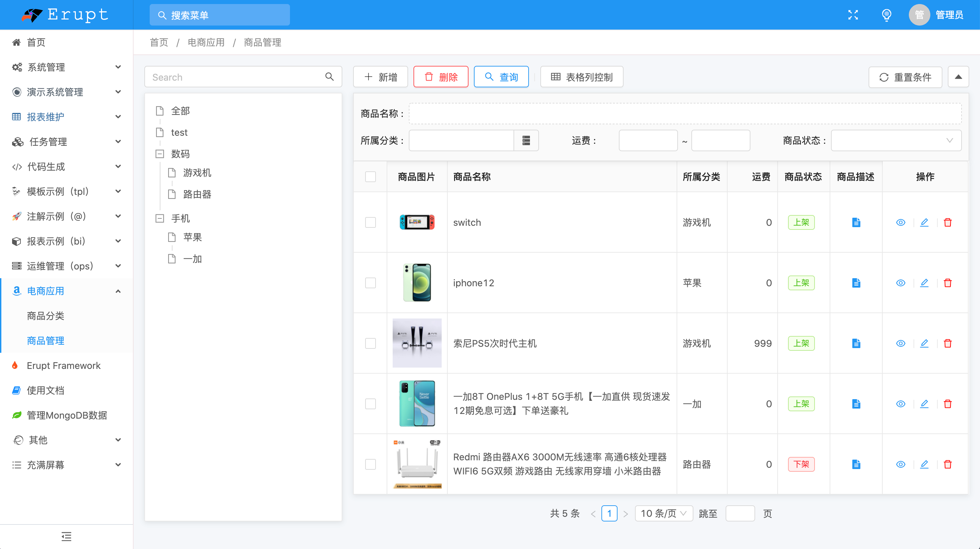Screen dimensions: 980x549
Task: Click the category picker icon next to 所属分类
Action: pos(526,140)
